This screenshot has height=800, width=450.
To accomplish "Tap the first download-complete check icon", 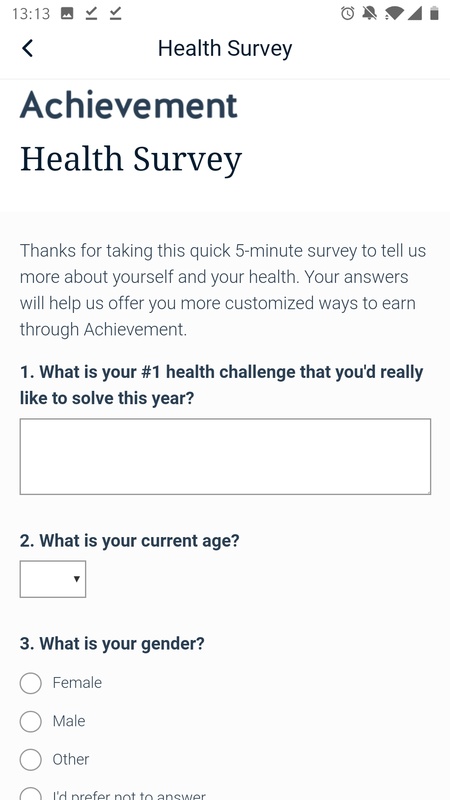I will point(91,14).
